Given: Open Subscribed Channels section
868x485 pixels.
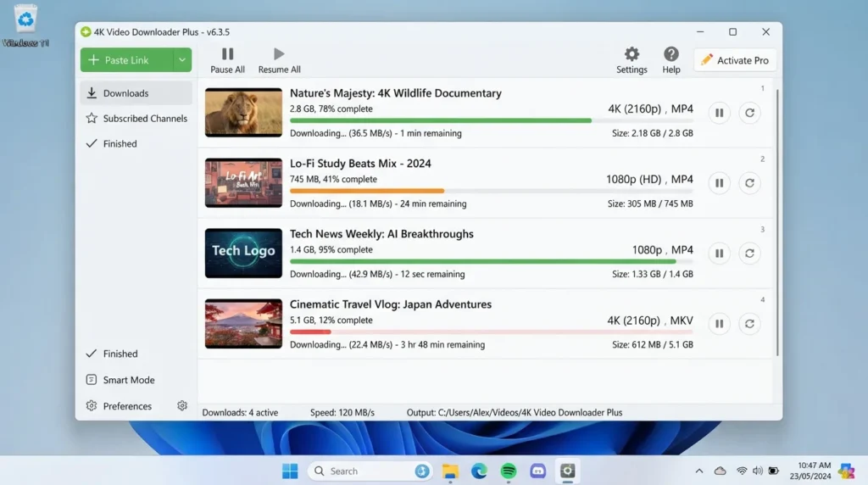Looking at the screenshot, I should [136, 119].
